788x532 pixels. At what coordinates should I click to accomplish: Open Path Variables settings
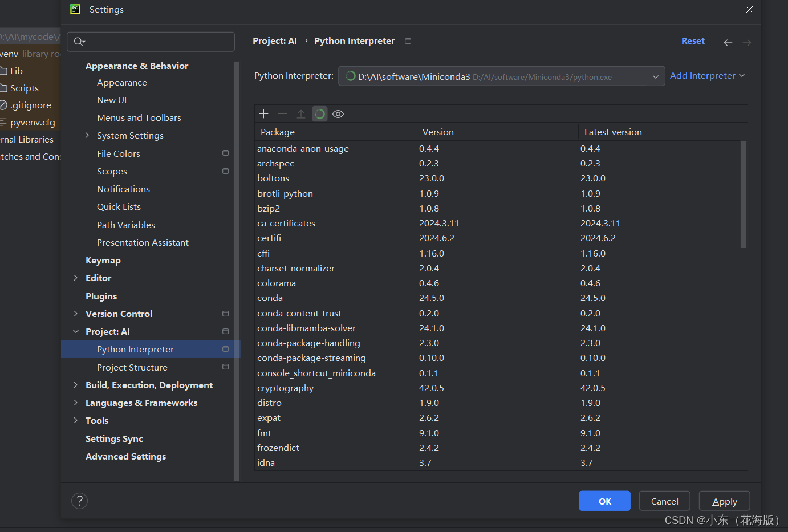click(x=126, y=225)
